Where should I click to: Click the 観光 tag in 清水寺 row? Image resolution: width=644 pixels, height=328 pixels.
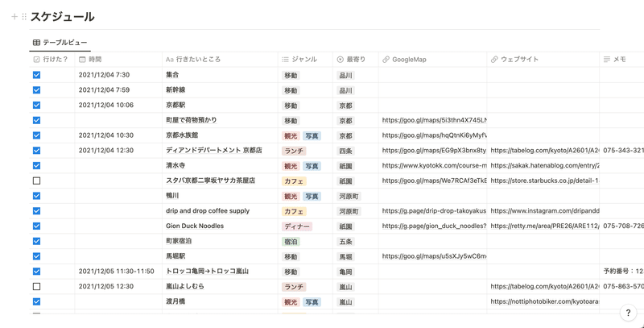tap(291, 166)
